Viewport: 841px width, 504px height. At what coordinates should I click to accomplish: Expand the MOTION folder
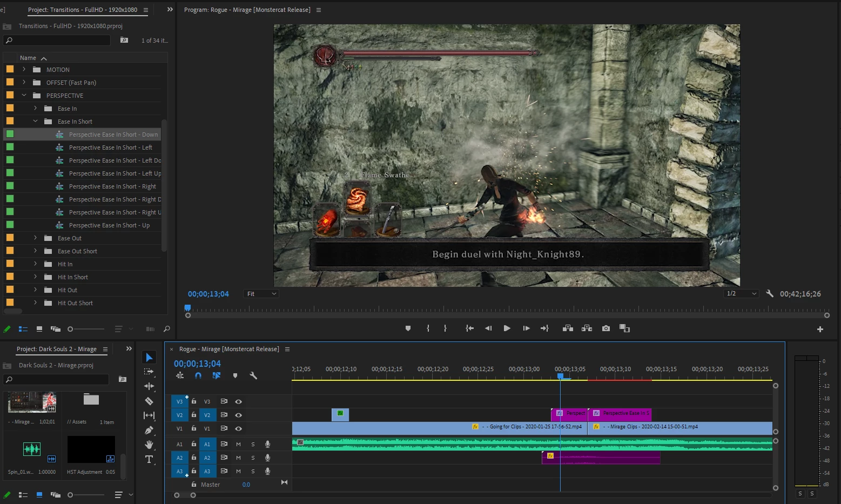point(24,70)
